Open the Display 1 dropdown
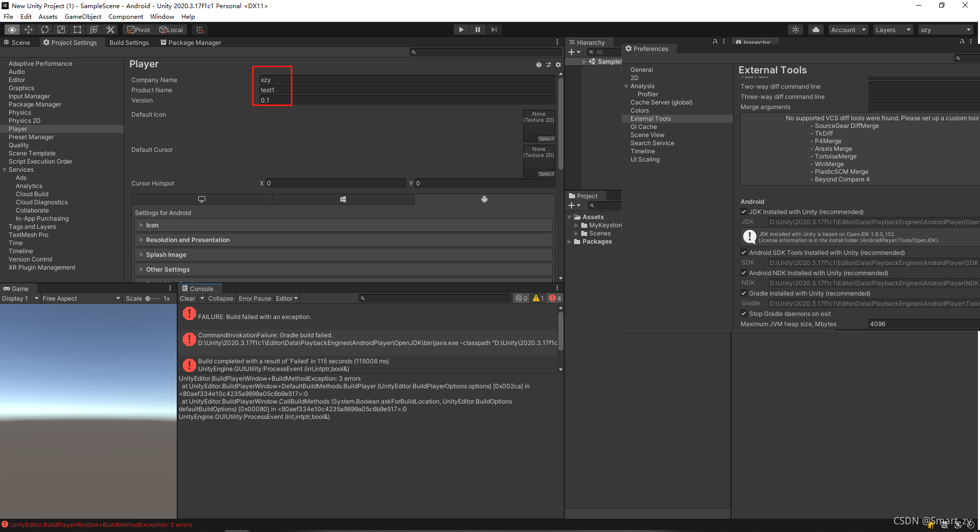 [20, 299]
